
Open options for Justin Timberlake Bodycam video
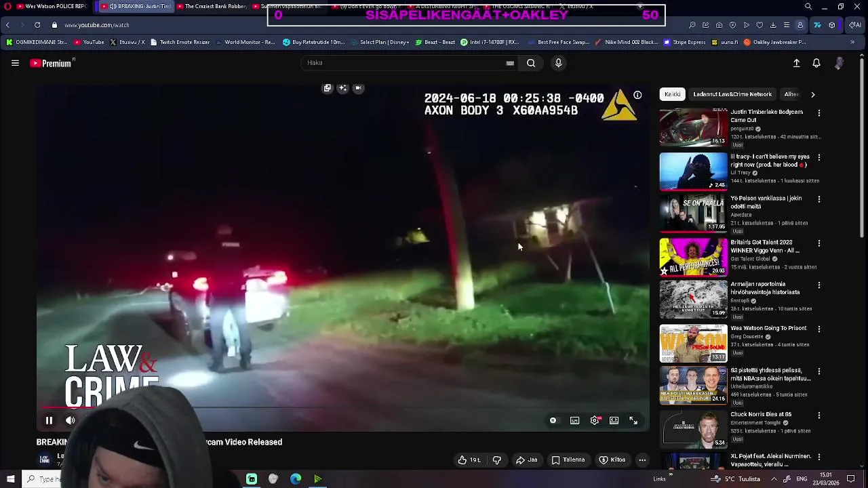819,113
